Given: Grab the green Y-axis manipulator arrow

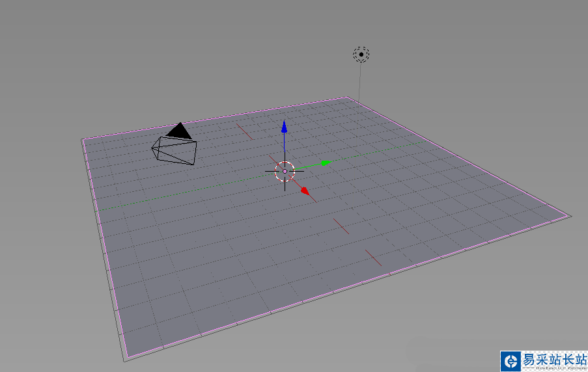Looking at the screenshot, I should [326, 163].
